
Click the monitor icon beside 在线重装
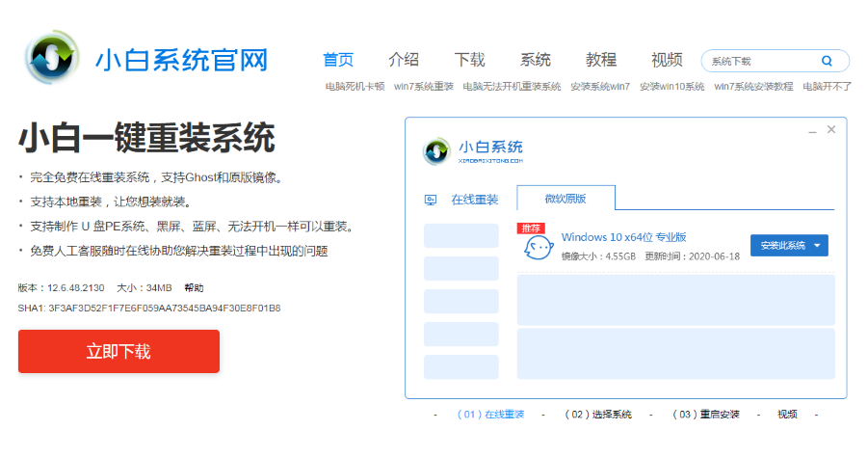(x=430, y=200)
